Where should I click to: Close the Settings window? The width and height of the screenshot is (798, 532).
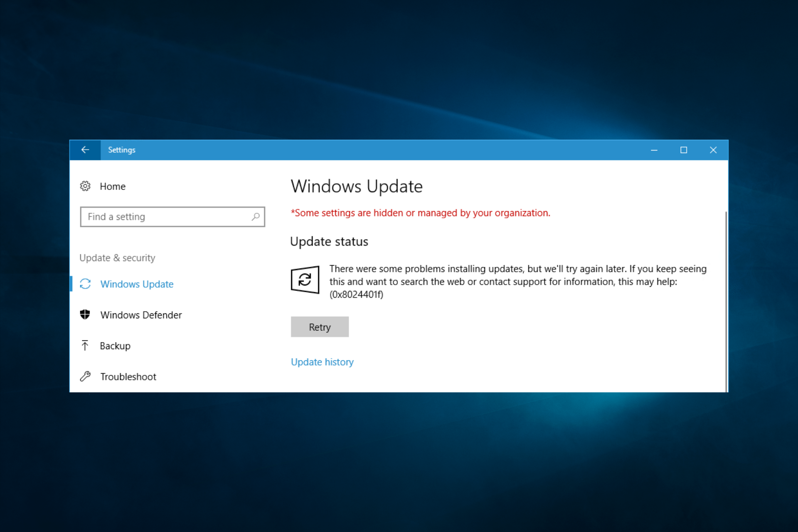[x=713, y=150]
